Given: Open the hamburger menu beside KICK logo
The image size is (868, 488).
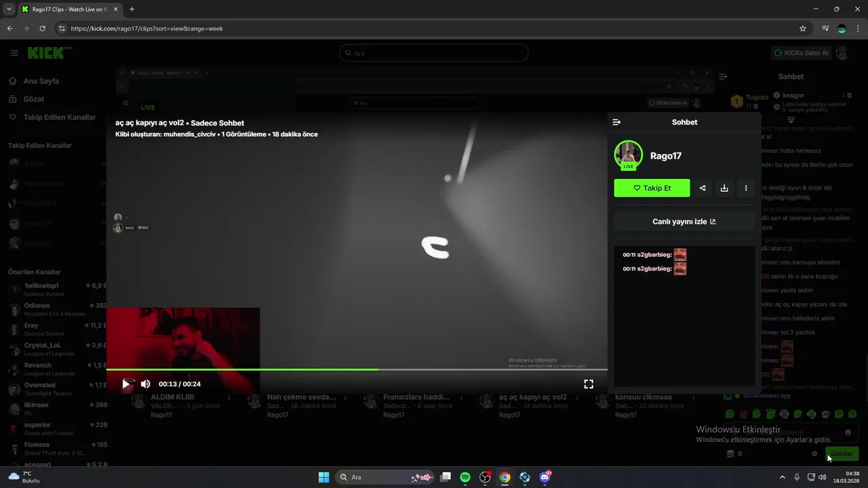Looking at the screenshot, I should pos(14,53).
